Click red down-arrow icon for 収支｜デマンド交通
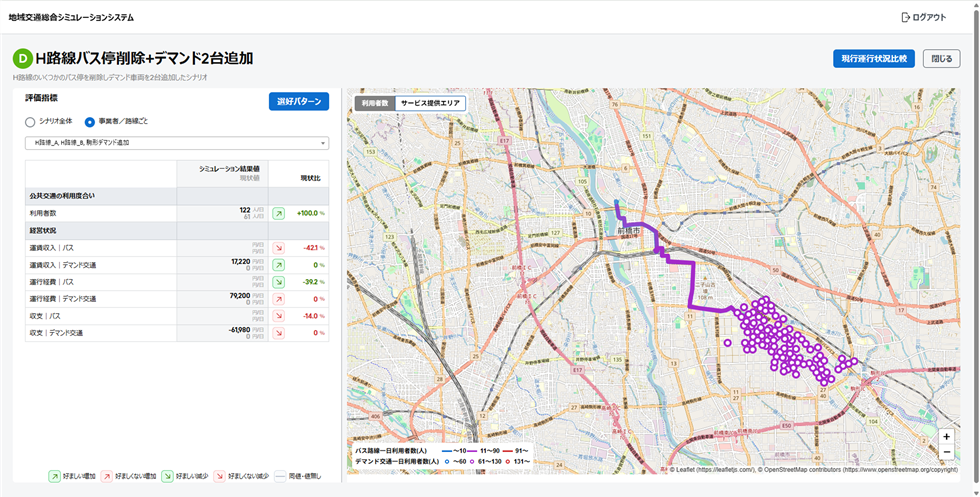The width and height of the screenshot is (980, 497). tap(279, 333)
